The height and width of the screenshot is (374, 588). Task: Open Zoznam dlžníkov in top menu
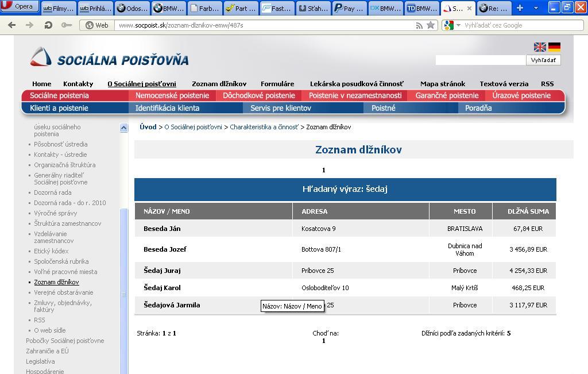tap(219, 84)
